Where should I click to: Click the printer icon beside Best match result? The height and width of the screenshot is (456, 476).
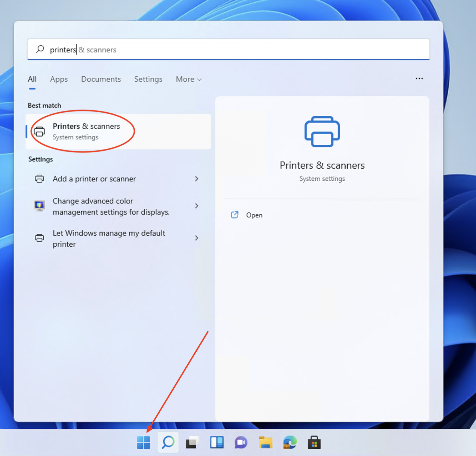point(39,132)
